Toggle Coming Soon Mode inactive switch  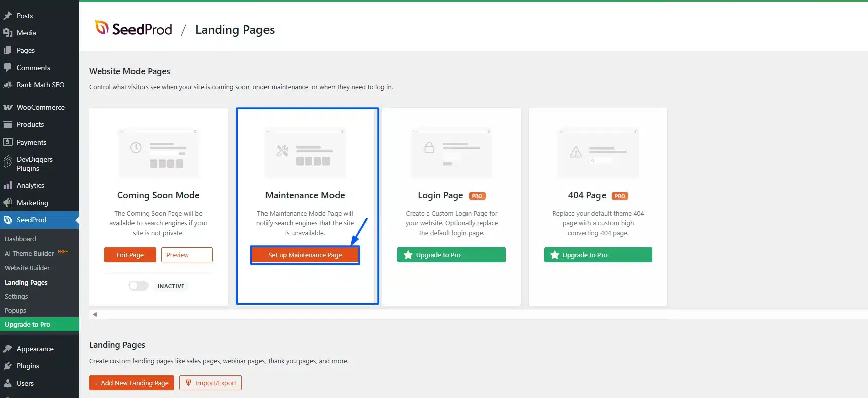(x=139, y=286)
